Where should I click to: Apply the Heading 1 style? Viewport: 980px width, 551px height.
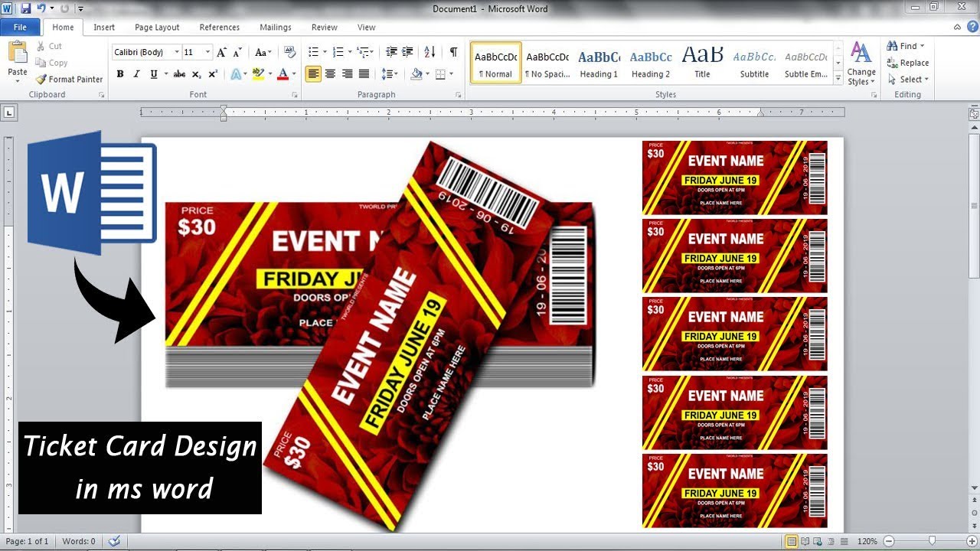(x=599, y=64)
